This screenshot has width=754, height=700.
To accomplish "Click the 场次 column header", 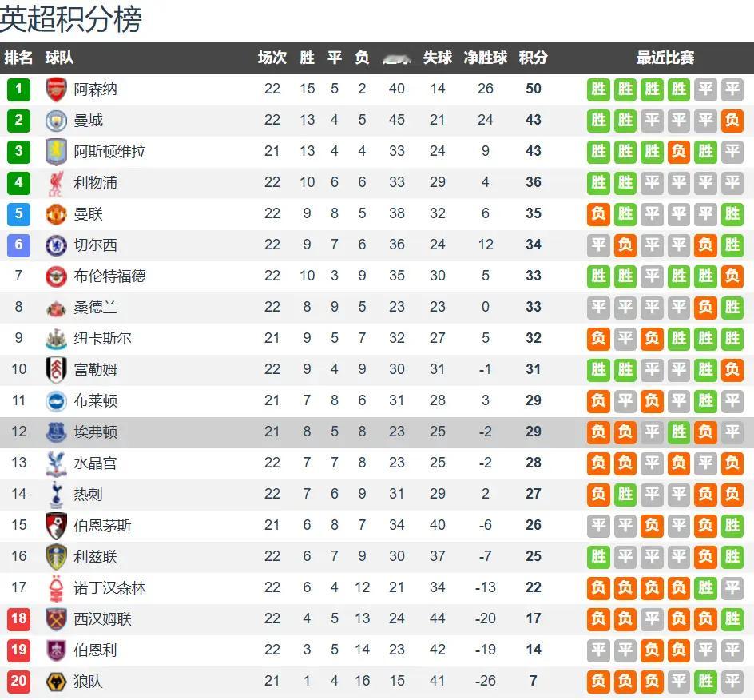I will click(272, 58).
